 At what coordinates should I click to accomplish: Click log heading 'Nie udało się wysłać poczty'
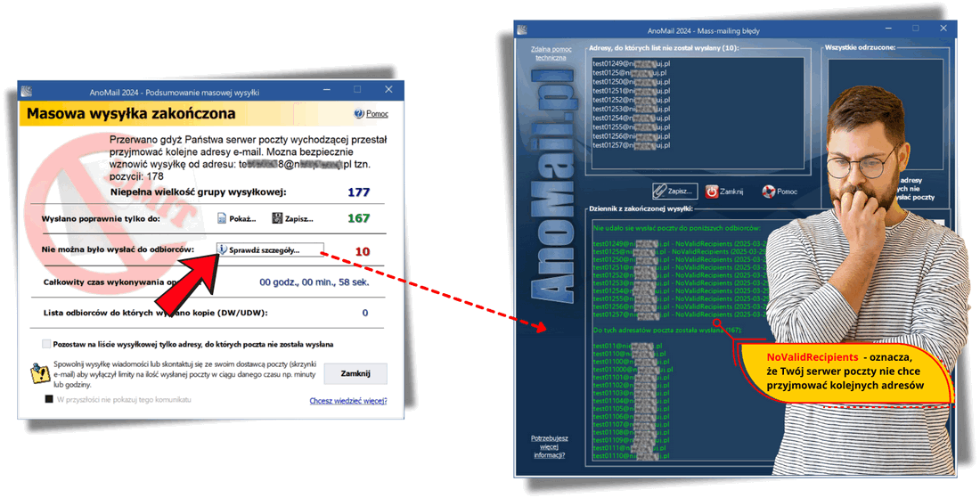click(x=677, y=228)
